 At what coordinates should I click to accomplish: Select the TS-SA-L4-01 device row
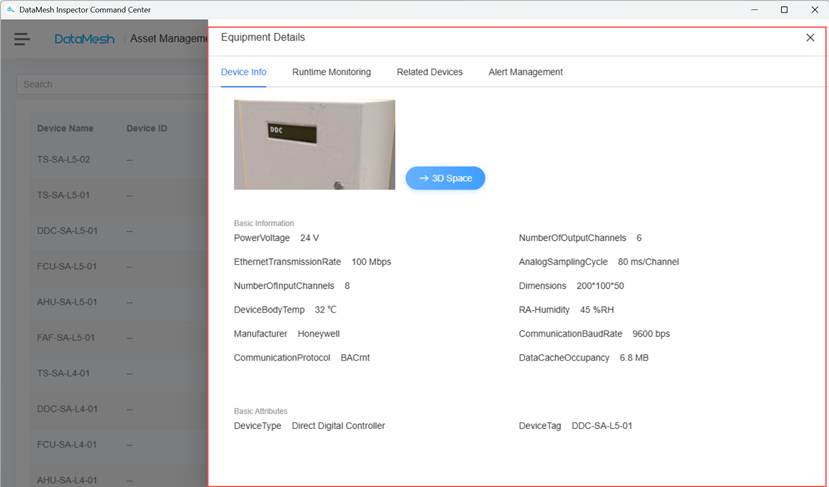pyautogui.click(x=64, y=373)
